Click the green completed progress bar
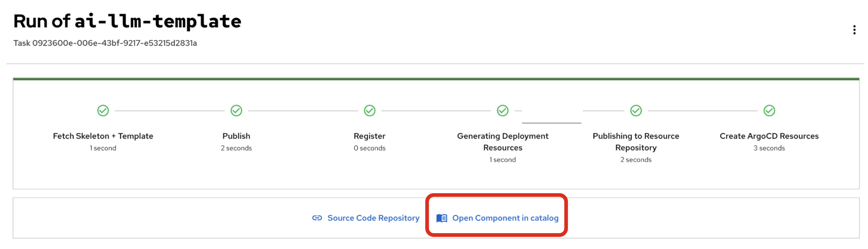This screenshot has width=868, height=249. (x=436, y=79)
